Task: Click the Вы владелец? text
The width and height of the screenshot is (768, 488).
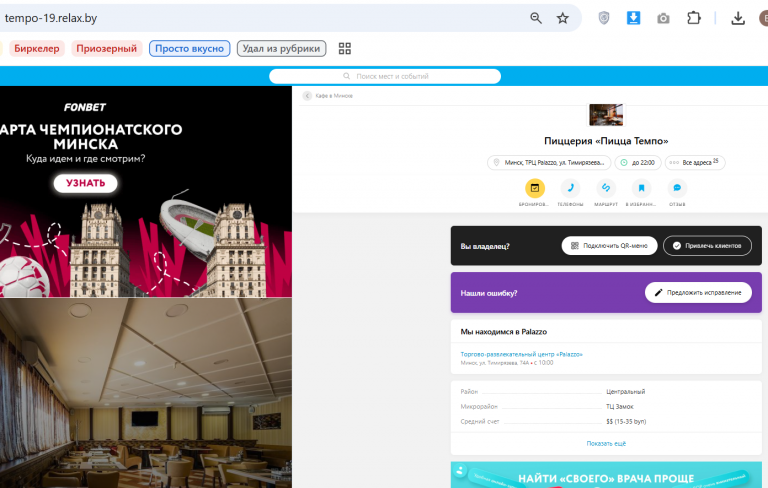Action: point(485,246)
